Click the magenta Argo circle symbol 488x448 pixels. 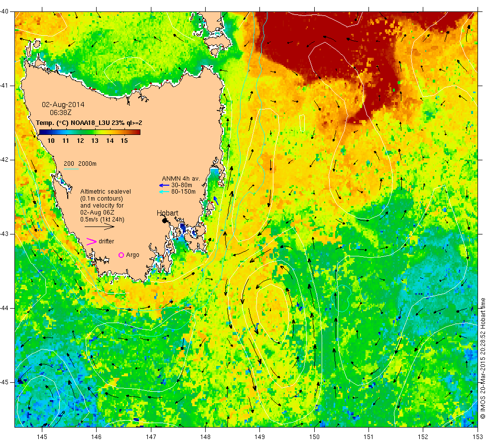click(122, 255)
